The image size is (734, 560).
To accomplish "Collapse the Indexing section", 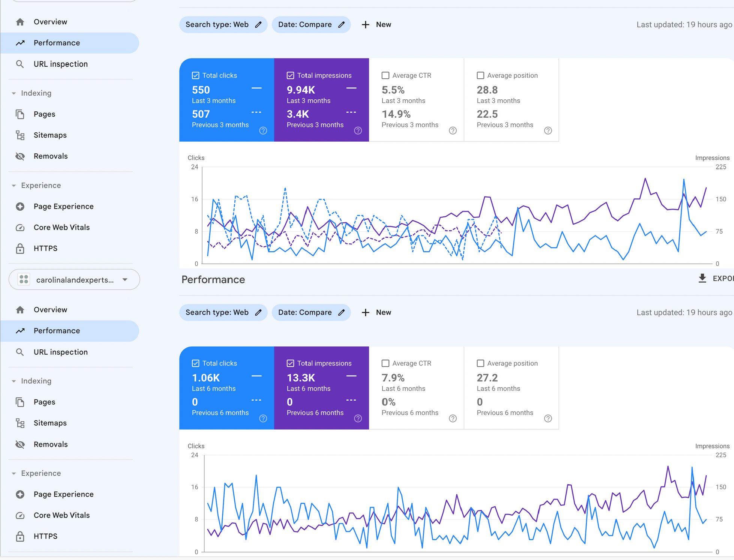I will (x=14, y=93).
